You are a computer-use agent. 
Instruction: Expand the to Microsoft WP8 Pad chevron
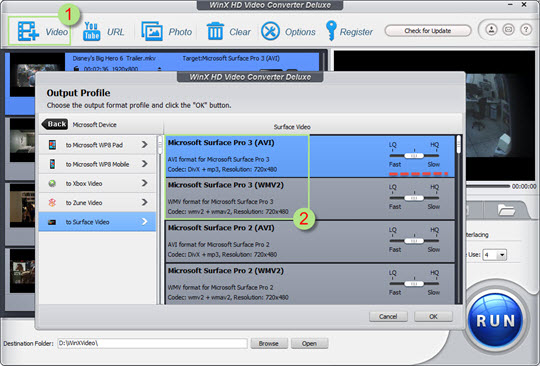tap(145, 145)
